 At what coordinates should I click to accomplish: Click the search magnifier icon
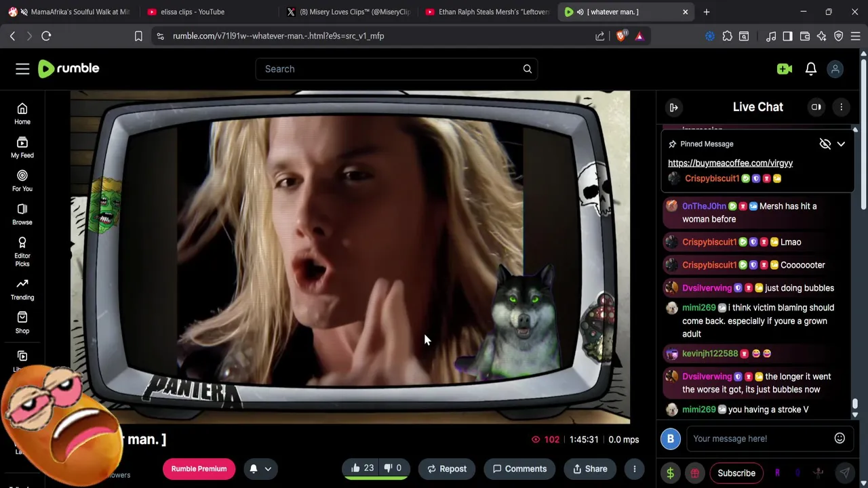(x=528, y=68)
